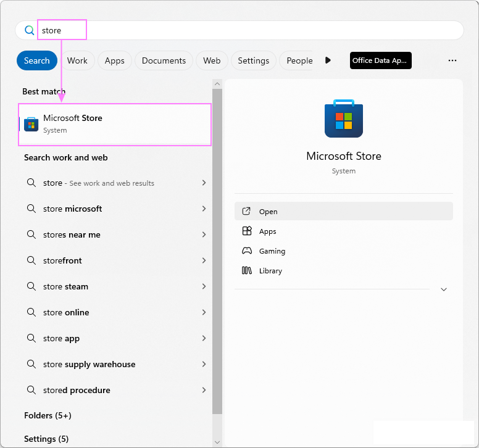Image resolution: width=479 pixels, height=448 pixels.
Task: Click magnifier icon beside 'See work and web results'
Action: coord(31,183)
